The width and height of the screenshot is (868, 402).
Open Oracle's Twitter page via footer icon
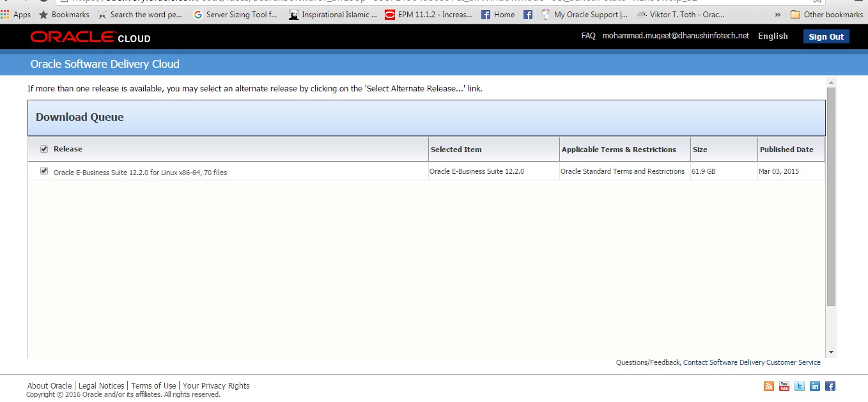pyautogui.click(x=799, y=385)
